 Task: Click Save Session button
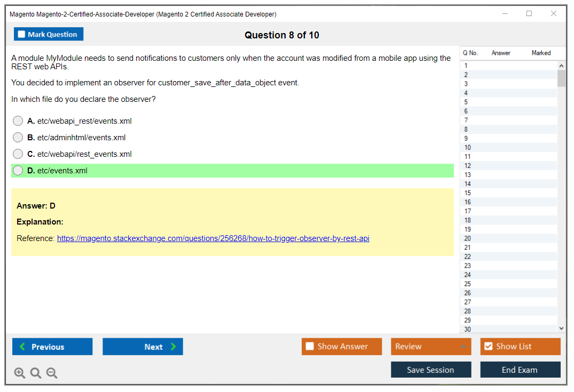430,370
